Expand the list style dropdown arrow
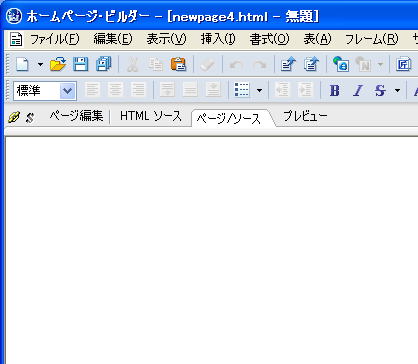 tap(259, 90)
